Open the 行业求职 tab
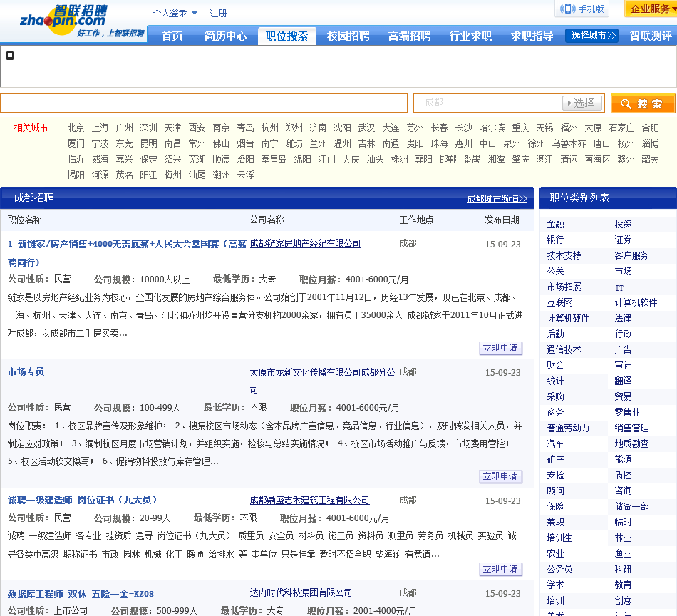 470,36
